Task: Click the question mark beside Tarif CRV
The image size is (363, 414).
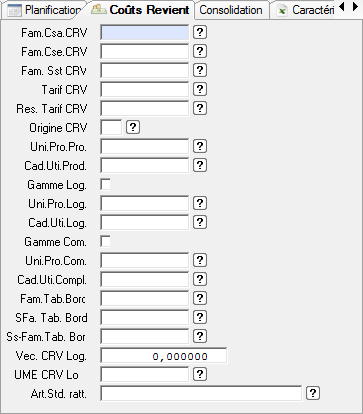Action: point(200,89)
